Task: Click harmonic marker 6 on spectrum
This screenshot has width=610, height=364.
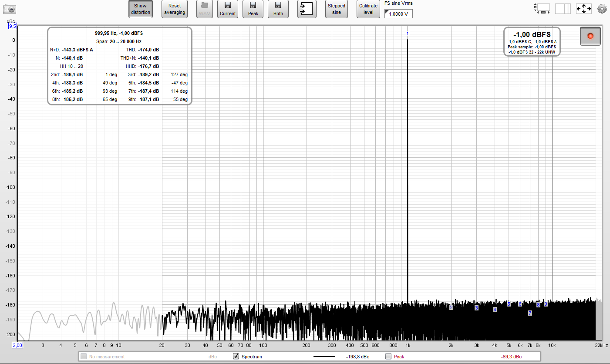Action: coord(520,304)
